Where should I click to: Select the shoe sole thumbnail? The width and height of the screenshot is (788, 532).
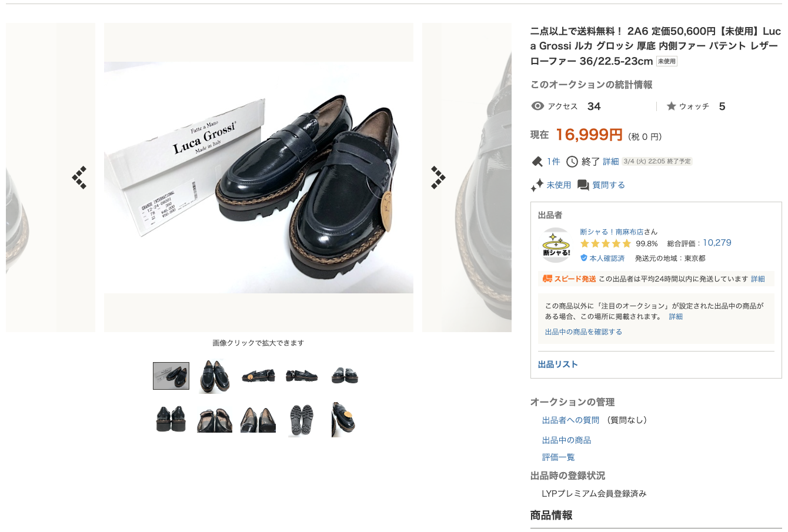coord(302,420)
